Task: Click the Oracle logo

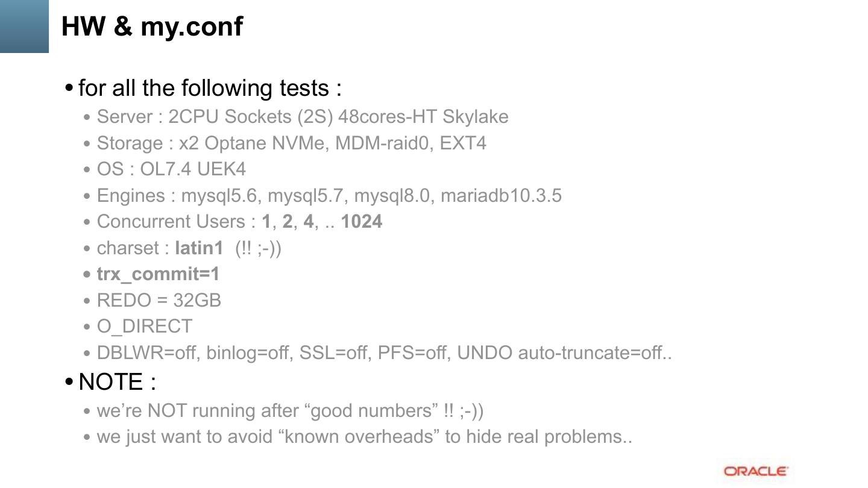Action: point(755,471)
